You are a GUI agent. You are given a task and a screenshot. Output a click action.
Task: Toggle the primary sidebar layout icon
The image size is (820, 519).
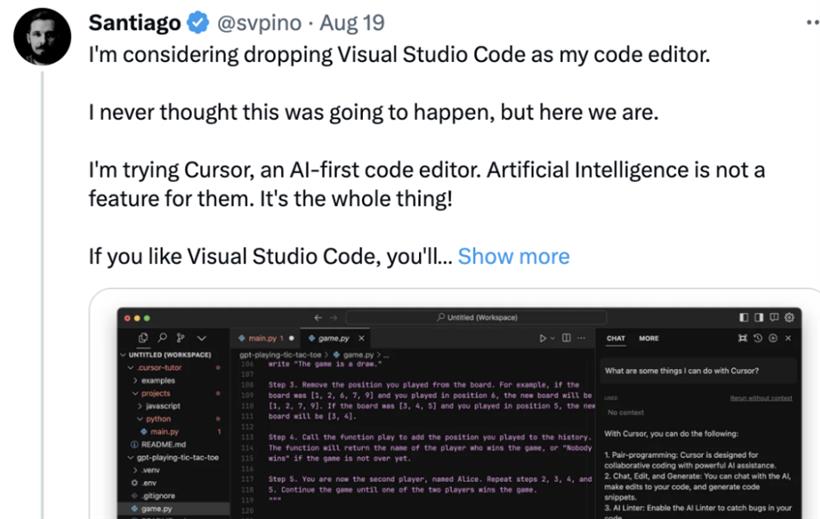[x=744, y=318]
